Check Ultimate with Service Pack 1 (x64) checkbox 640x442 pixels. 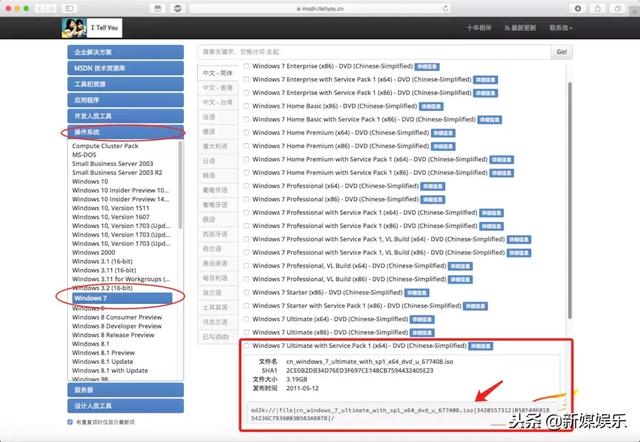[x=246, y=346]
